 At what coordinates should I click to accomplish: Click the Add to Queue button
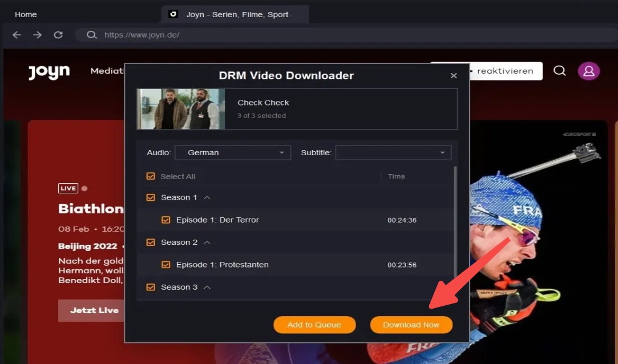pyautogui.click(x=314, y=325)
